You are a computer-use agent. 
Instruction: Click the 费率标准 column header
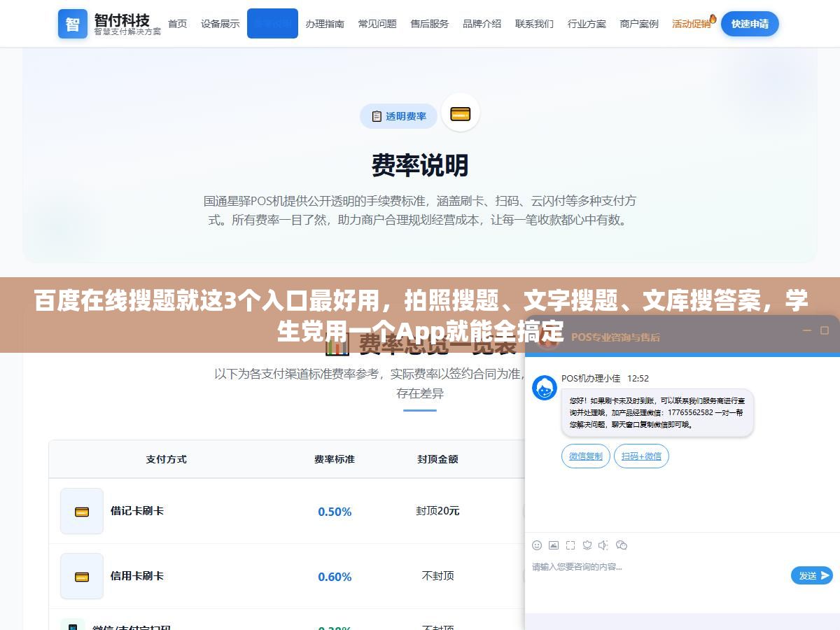tap(335, 459)
